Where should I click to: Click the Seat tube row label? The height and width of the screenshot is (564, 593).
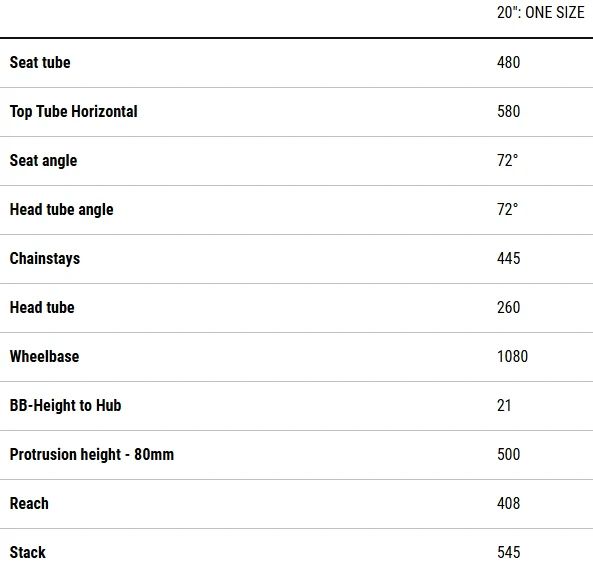[40, 62]
